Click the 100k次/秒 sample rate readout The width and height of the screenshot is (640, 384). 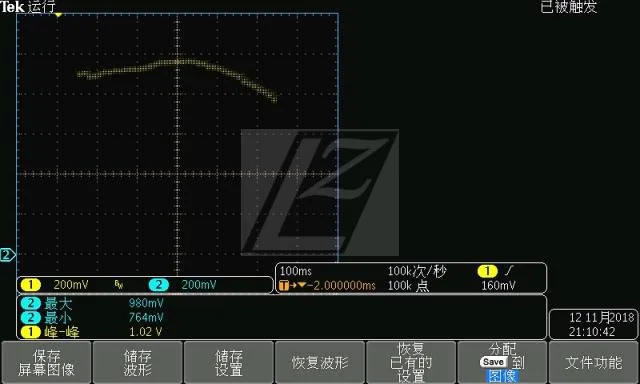click(417, 271)
